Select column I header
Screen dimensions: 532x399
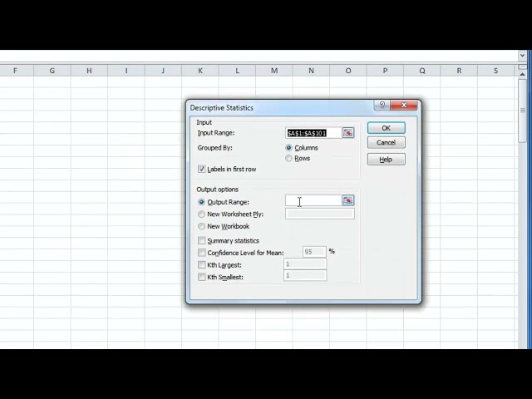(126, 71)
